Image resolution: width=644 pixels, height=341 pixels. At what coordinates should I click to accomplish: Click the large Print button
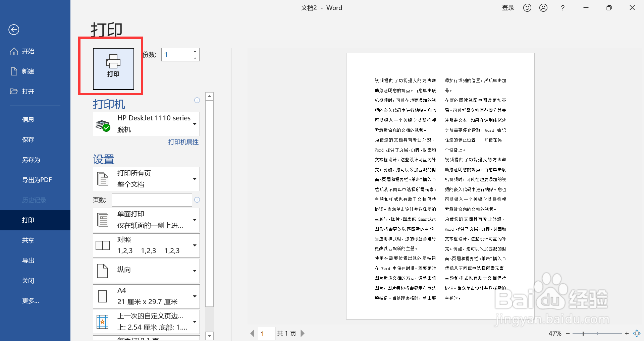(x=113, y=69)
